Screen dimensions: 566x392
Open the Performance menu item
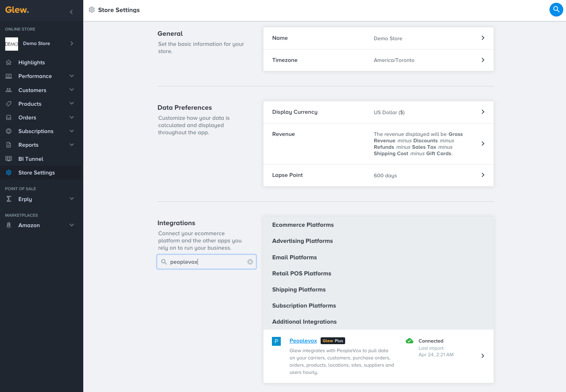point(35,76)
